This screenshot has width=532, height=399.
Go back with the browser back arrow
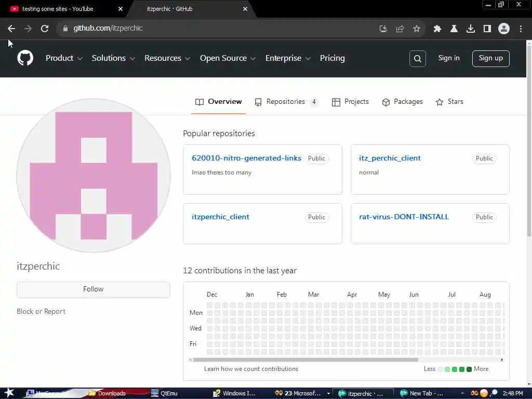[x=11, y=29]
